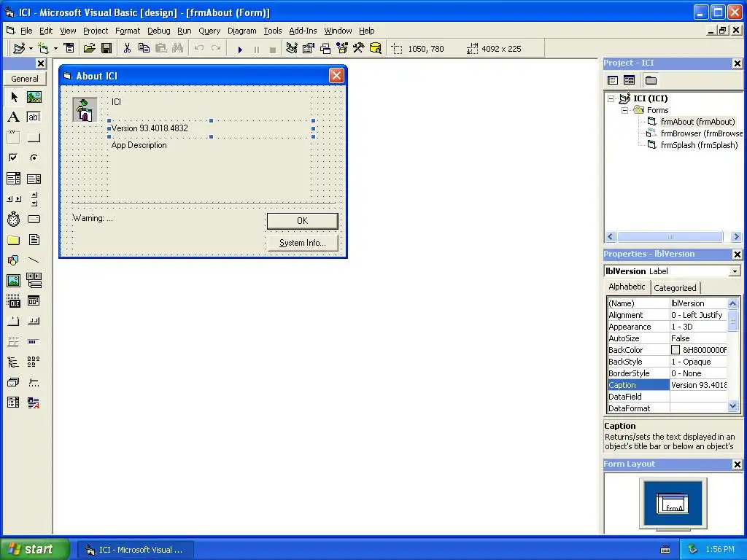Open the Project menu
This screenshot has width=747, height=560.
click(x=96, y=31)
